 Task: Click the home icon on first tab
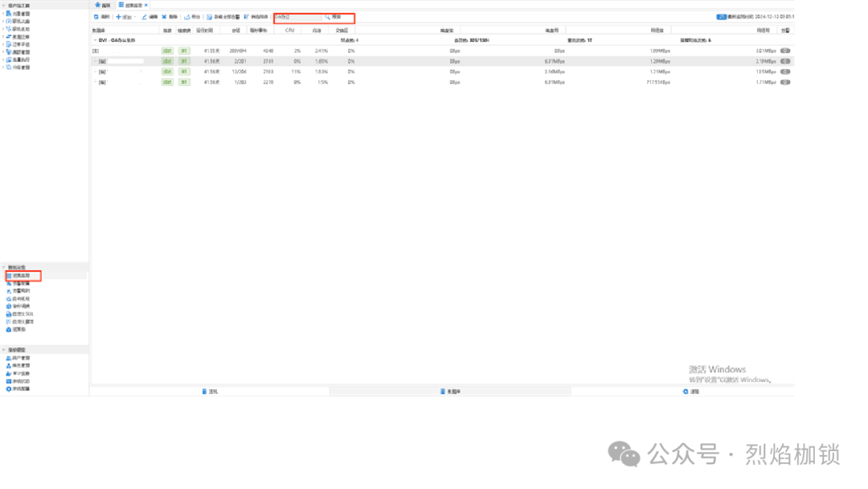pyautogui.click(x=97, y=5)
